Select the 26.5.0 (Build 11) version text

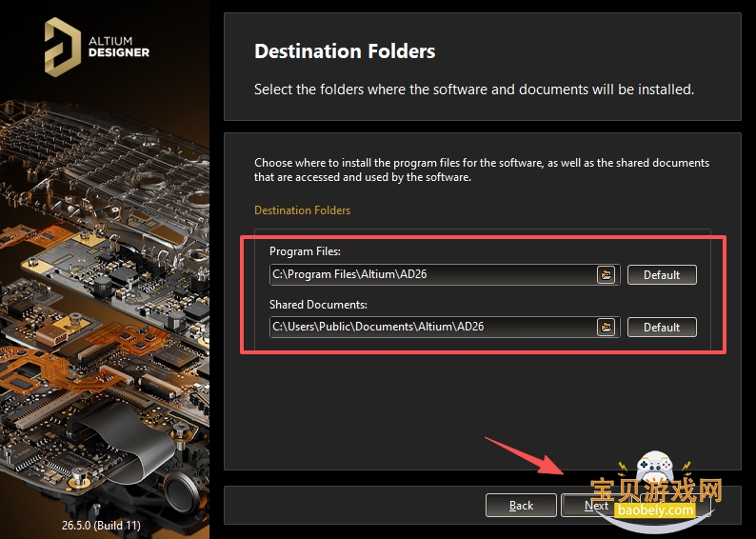101,525
